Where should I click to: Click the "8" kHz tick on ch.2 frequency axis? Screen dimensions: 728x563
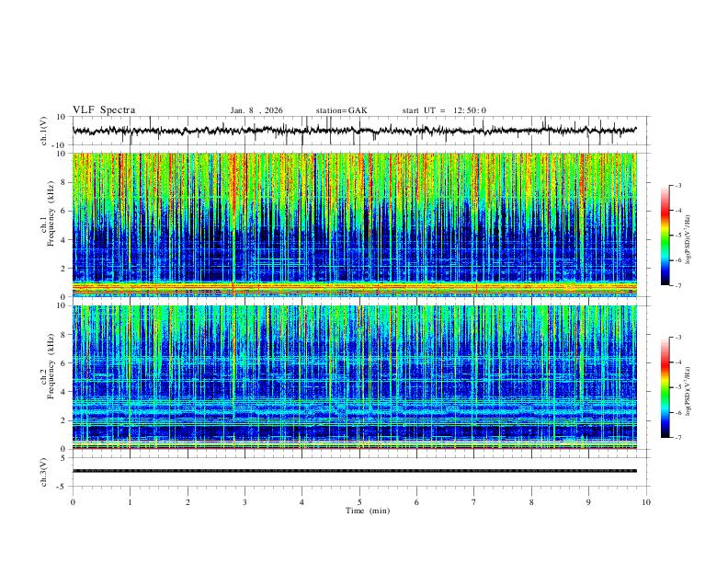[64, 334]
